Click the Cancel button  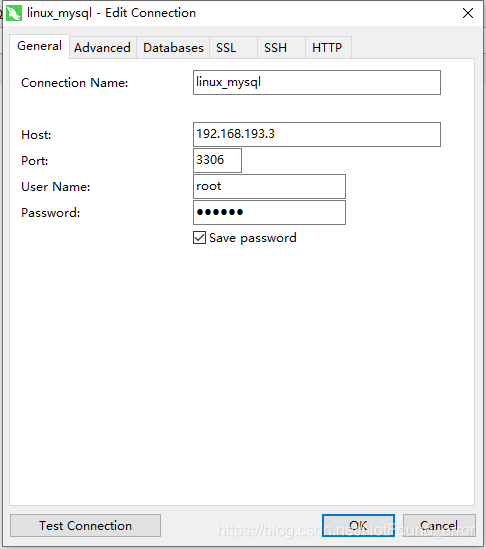439,526
